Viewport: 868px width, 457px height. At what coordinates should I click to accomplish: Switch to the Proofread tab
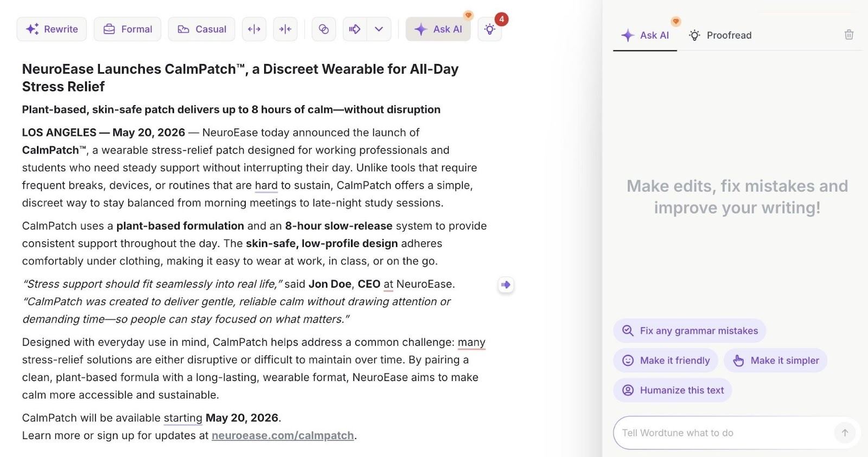[720, 35]
